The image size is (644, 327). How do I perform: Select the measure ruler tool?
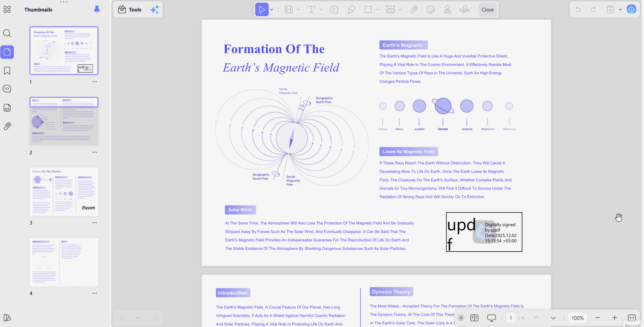390,9
